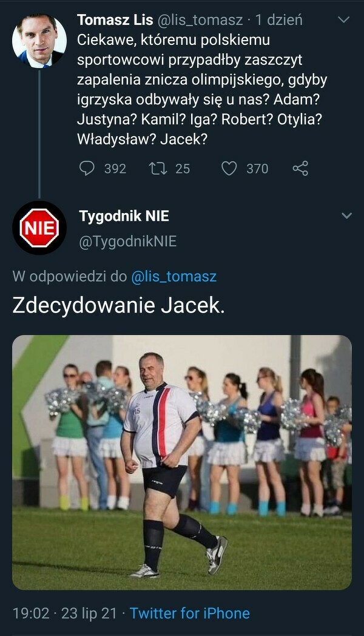View the 25 retweets count
Screen dimensions: 364x636
pyautogui.click(x=183, y=169)
